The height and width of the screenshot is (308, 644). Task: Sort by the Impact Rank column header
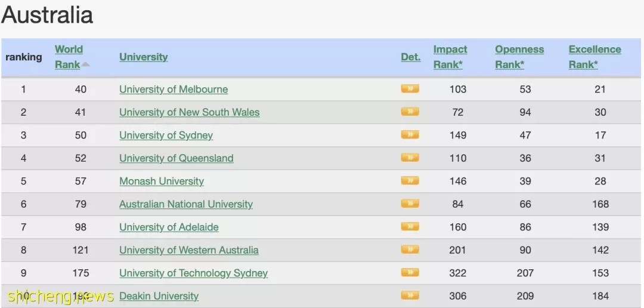(450, 57)
